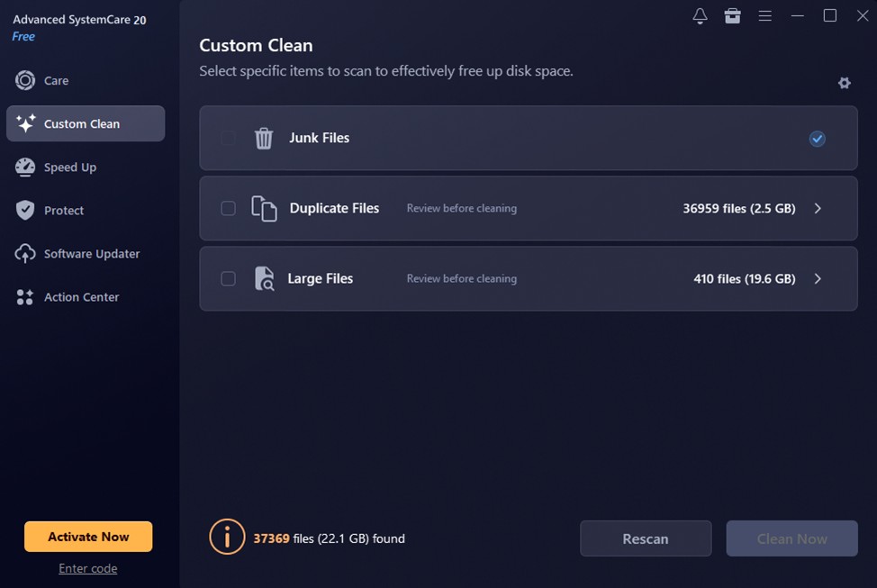
Task: Switch to the Protect section
Action: tap(86, 211)
